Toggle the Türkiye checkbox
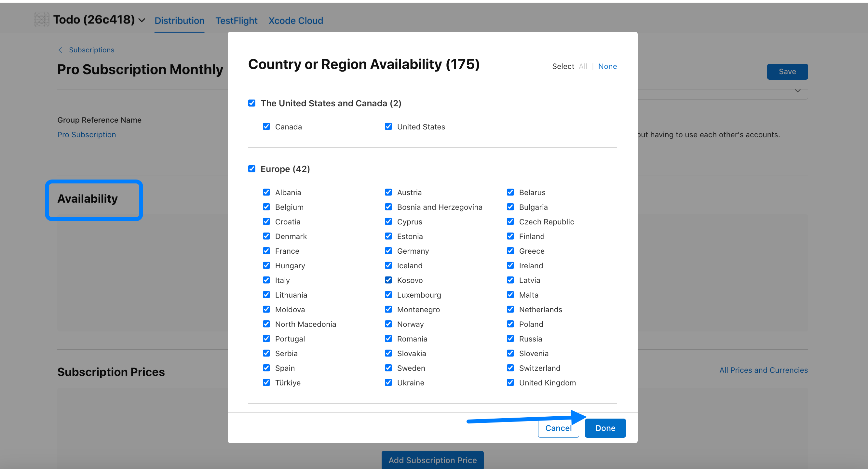The width and height of the screenshot is (868, 469). [x=266, y=382]
